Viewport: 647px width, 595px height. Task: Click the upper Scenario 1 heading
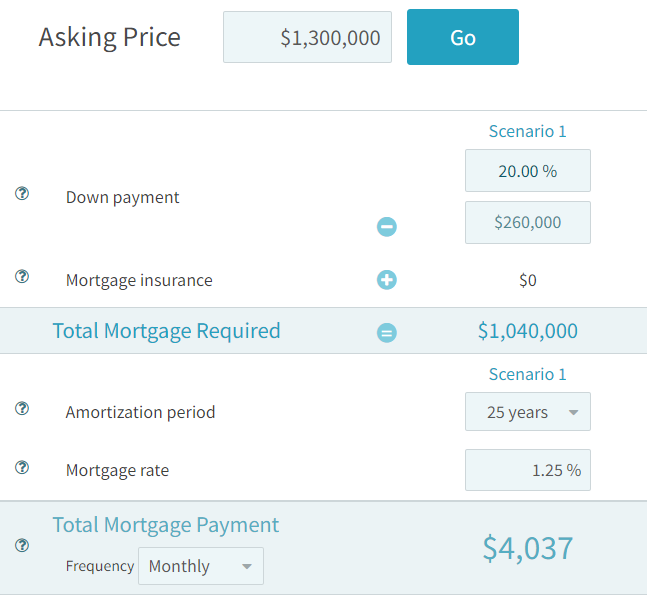527,131
